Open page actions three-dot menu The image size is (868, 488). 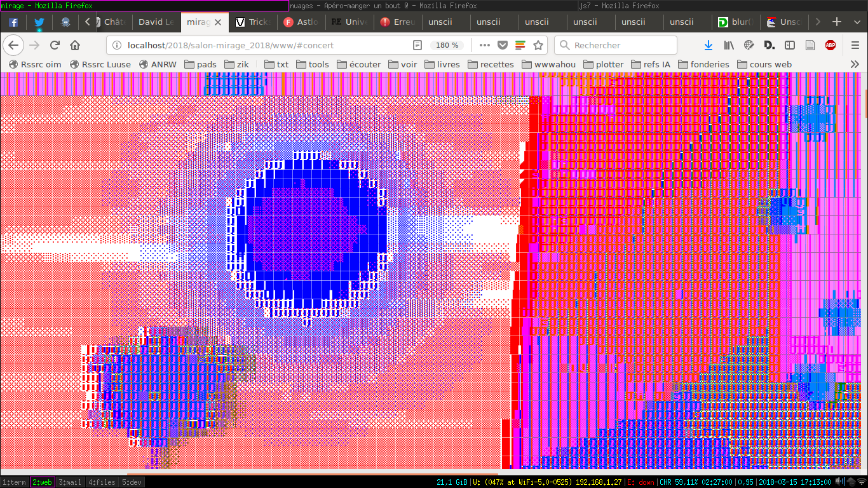484,45
